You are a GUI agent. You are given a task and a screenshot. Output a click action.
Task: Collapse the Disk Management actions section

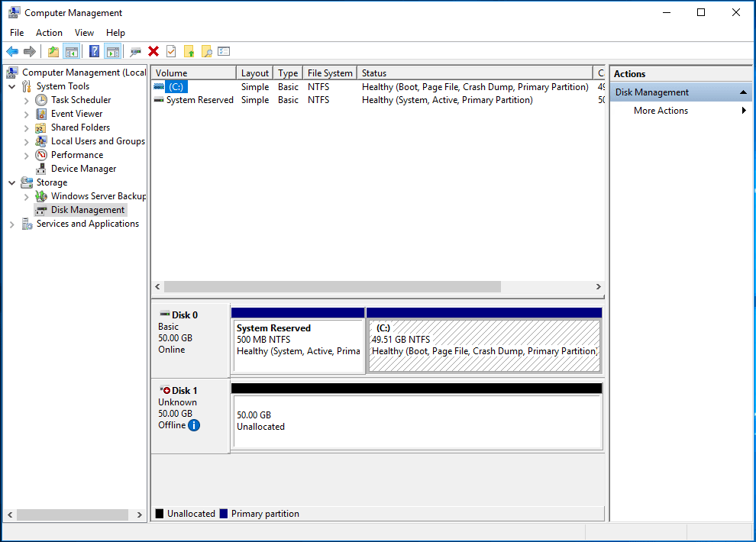(743, 92)
